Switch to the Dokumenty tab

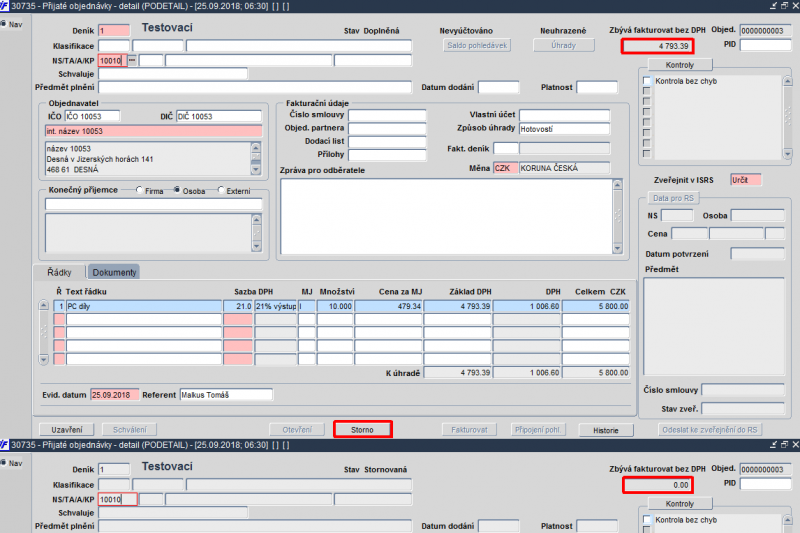(114, 272)
